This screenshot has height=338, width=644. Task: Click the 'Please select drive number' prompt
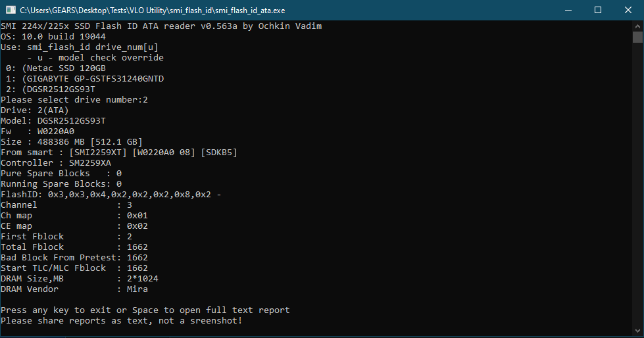tap(74, 100)
